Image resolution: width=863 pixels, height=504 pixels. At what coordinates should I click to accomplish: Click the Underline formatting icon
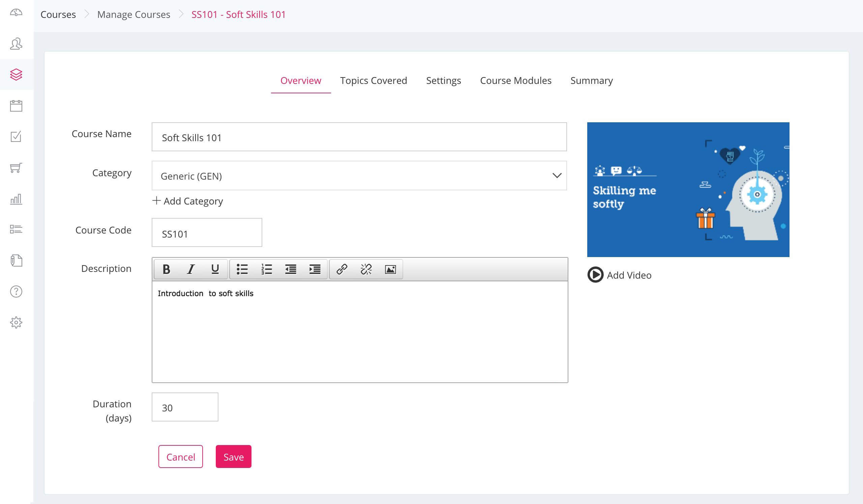click(x=215, y=270)
